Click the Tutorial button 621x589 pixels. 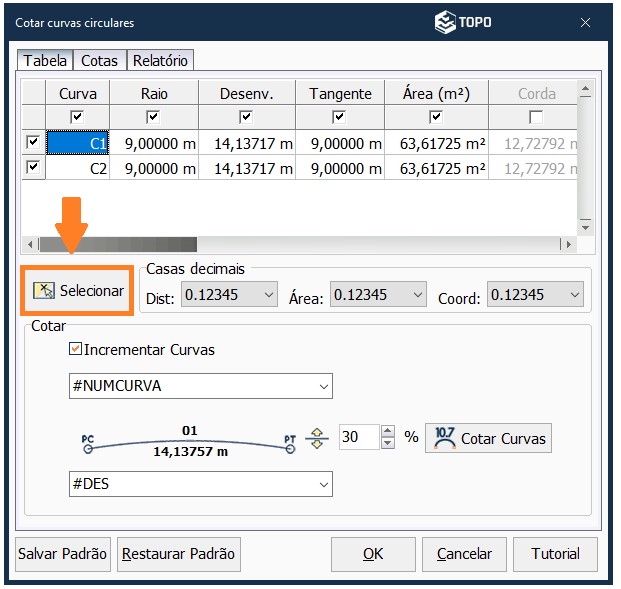pyautogui.click(x=555, y=554)
